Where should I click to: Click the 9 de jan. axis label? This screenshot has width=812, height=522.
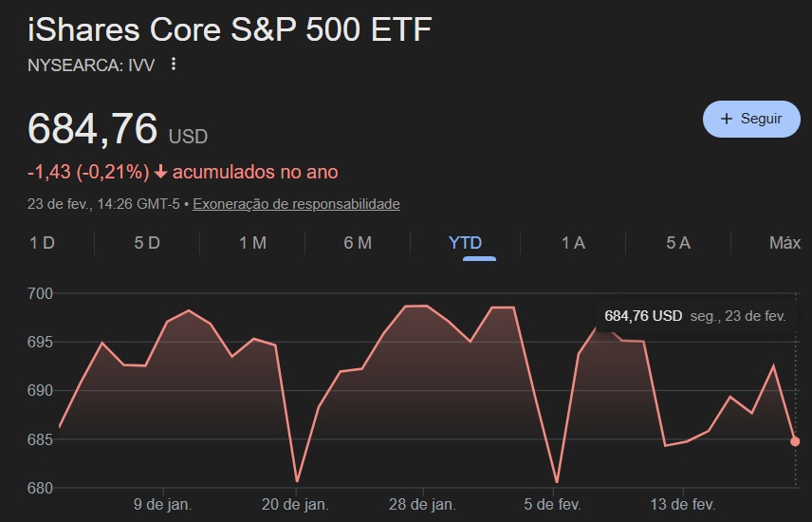click(163, 504)
